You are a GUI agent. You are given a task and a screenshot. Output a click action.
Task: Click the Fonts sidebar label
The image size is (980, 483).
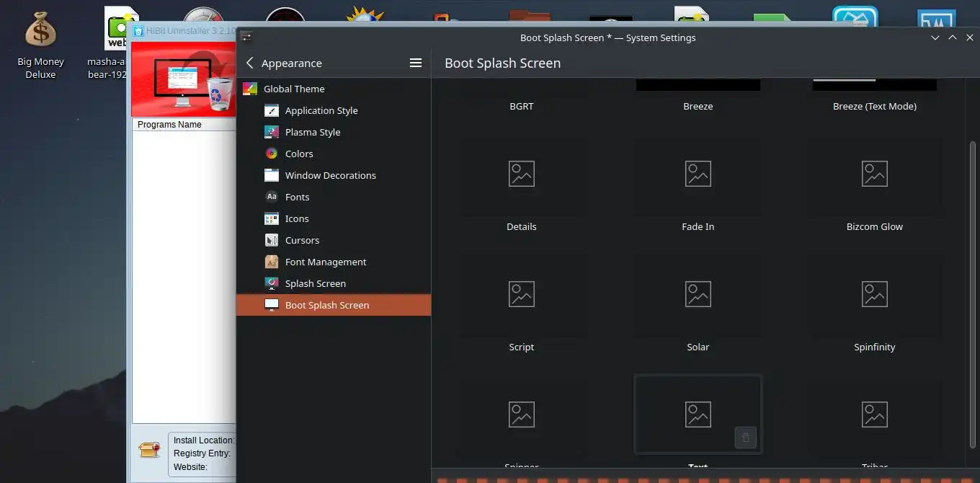coord(298,197)
